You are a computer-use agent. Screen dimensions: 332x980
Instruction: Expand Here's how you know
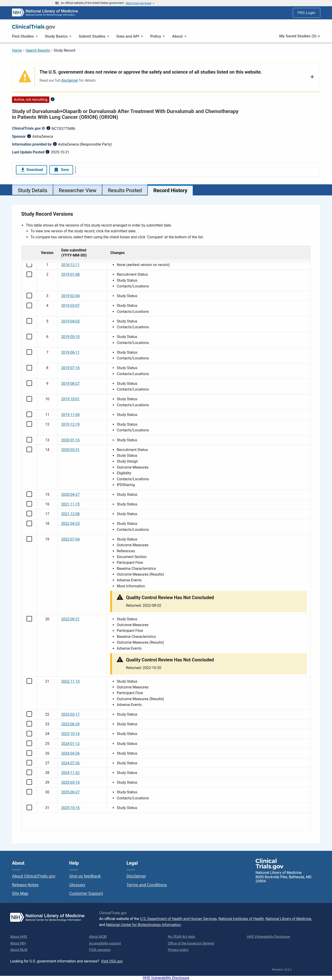point(140,3)
